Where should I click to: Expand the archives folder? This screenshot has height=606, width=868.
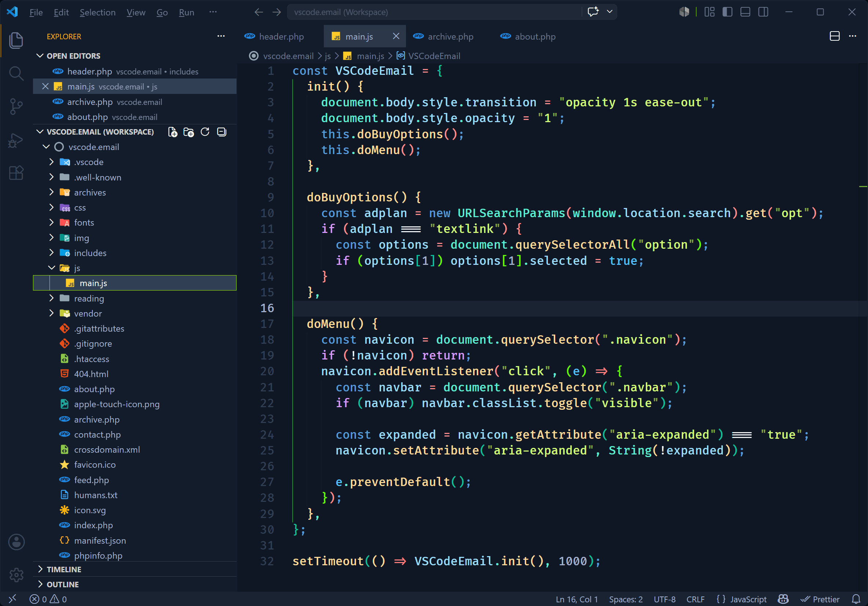tap(51, 193)
